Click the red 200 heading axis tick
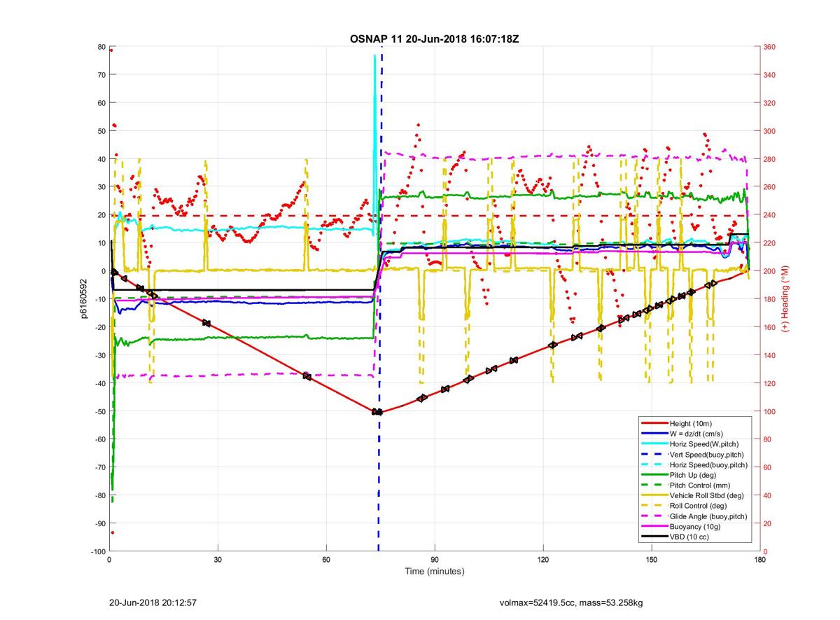The image size is (840, 620). (x=769, y=271)
